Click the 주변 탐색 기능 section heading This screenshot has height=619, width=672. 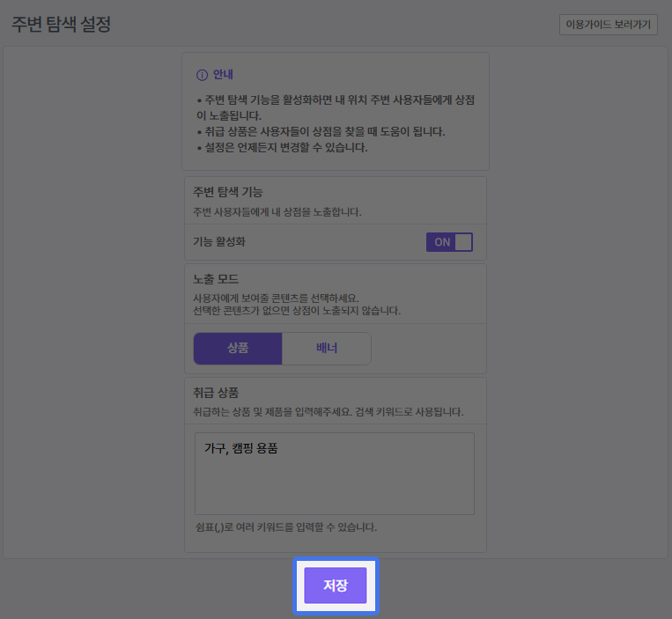(228, 191)
